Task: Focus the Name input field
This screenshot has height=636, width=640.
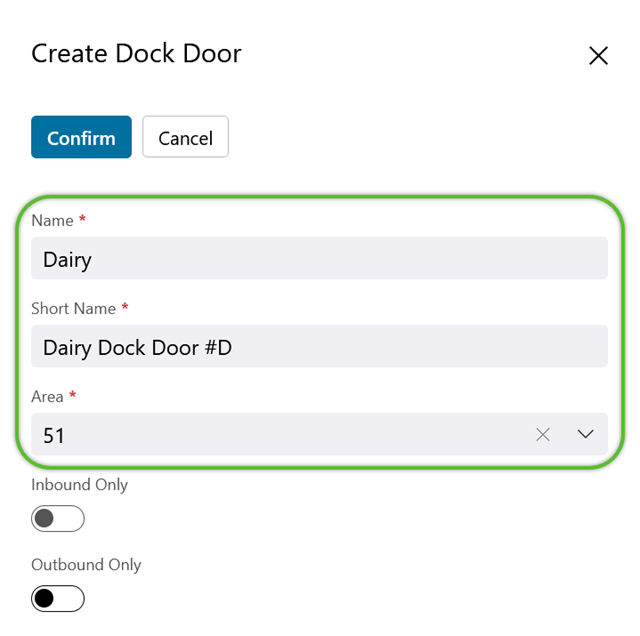Action: (319, 258)
